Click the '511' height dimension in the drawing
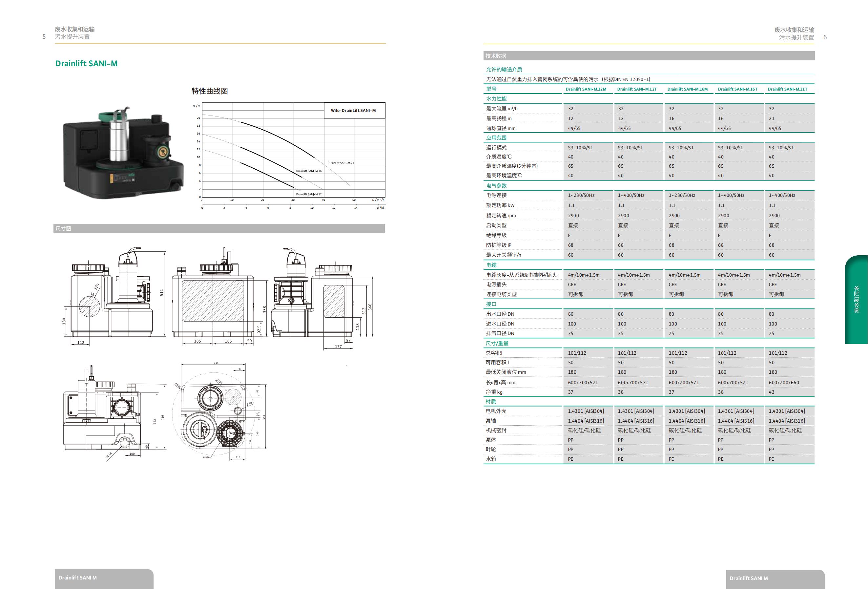 point(162,292)
